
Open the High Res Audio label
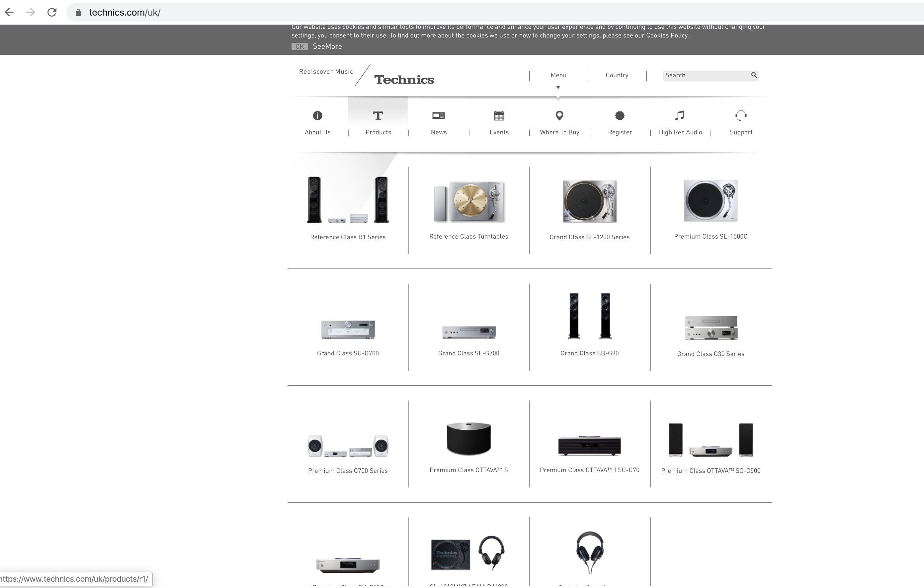[x=680, y=132]
